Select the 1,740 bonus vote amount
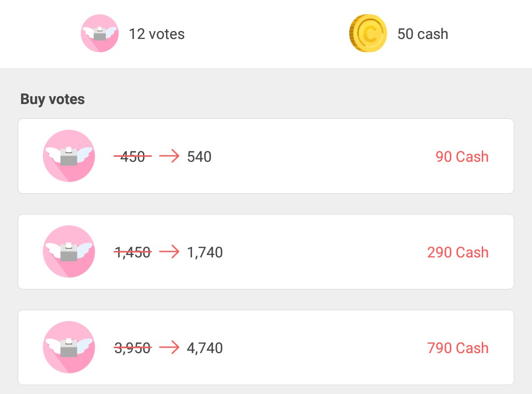532x394 pixels. pos(205,252)
